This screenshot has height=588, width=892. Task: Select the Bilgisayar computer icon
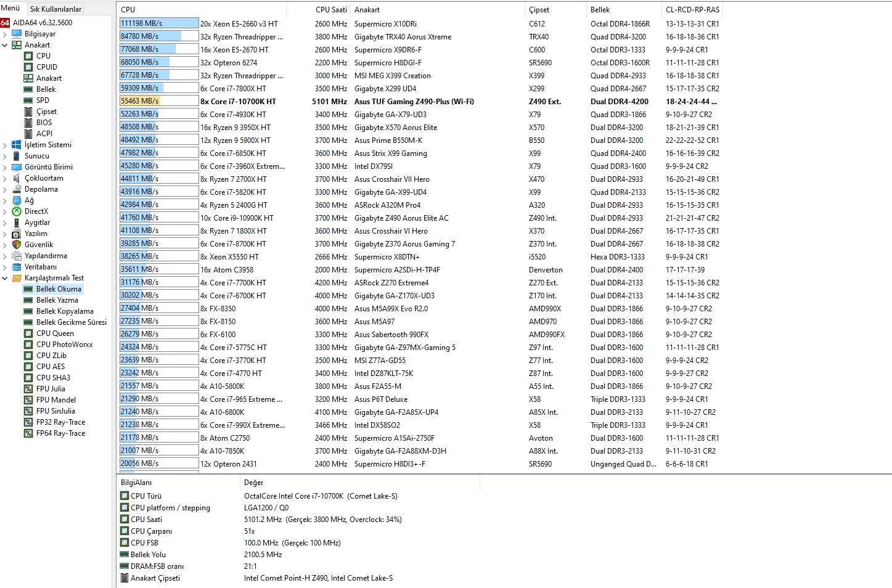17,34
